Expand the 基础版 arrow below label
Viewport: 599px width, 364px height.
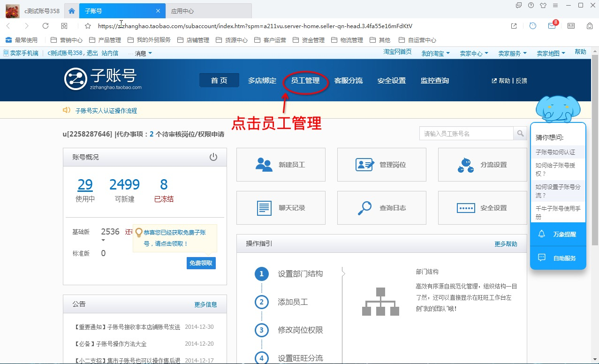tap(103, 240)
